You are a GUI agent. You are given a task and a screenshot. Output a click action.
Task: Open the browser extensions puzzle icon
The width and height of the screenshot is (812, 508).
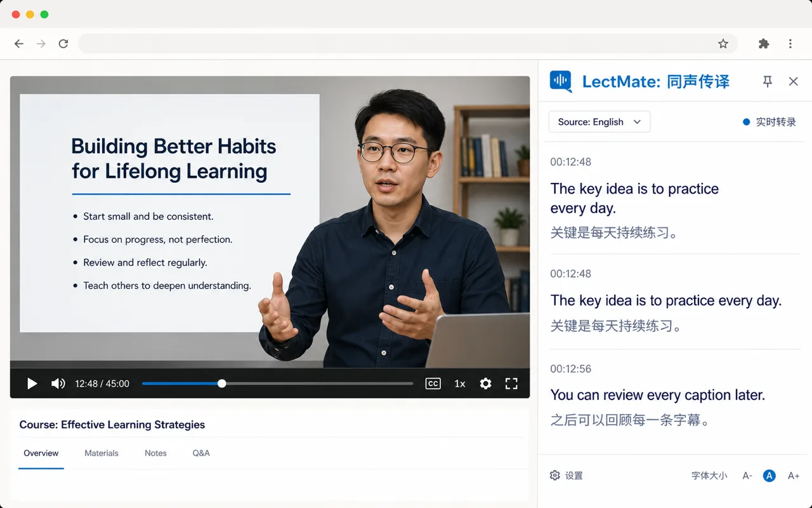764,44
